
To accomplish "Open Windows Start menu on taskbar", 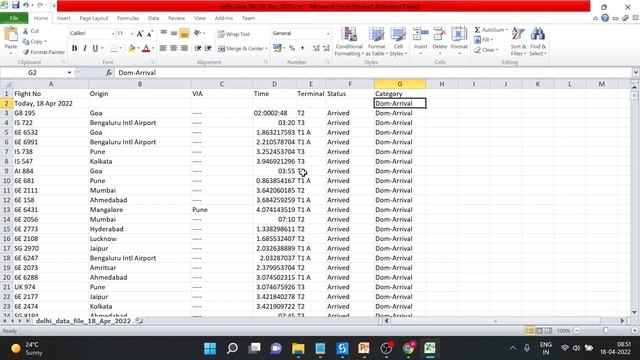I will click(210, 349).
